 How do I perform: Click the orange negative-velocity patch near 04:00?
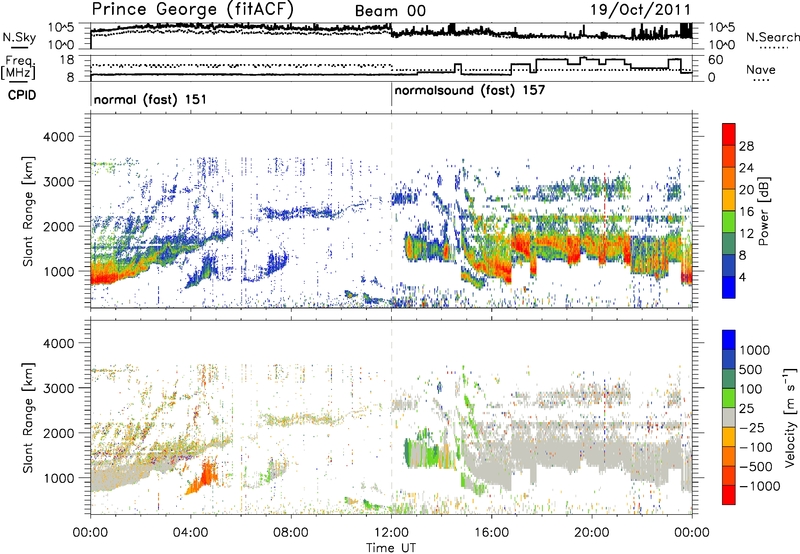(205, 475)
